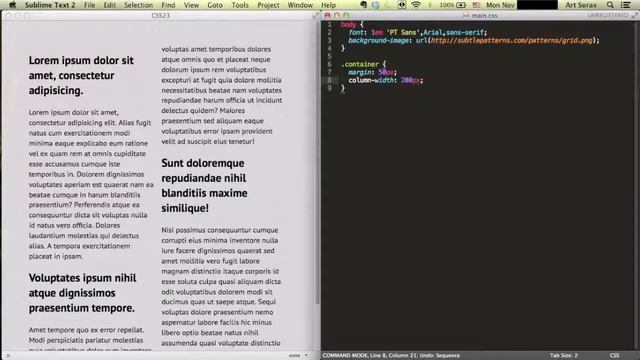640x360 pixels.
Task: Open the CSS syntax selector in status bar
Action: pos(614,356)
